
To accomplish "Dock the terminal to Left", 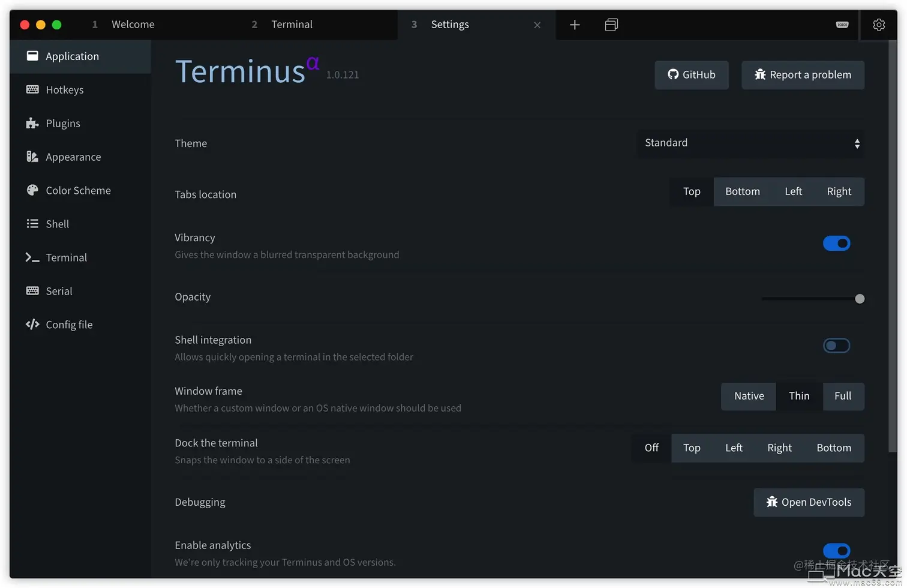I will point(734,448).
